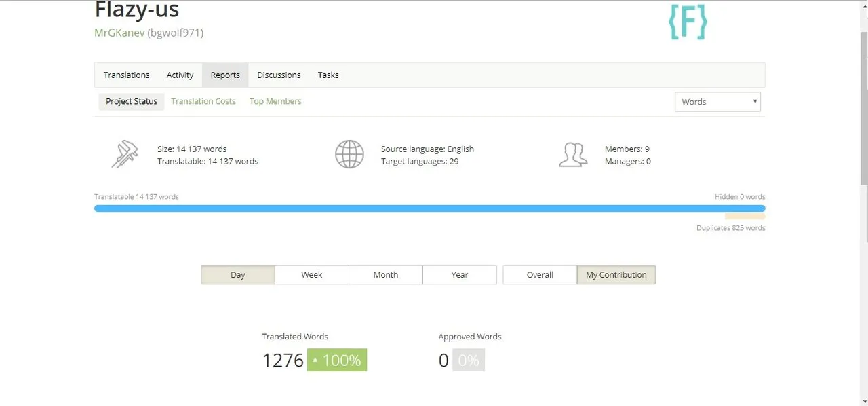The image size is (868, 406).
Task: View the Top Members report
Action: click(275, 101)
